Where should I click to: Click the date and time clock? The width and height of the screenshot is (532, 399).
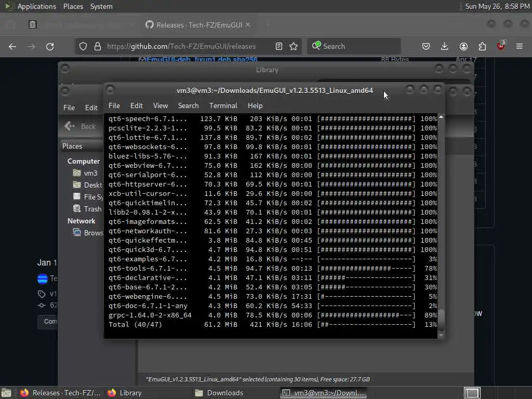[497, 6]
